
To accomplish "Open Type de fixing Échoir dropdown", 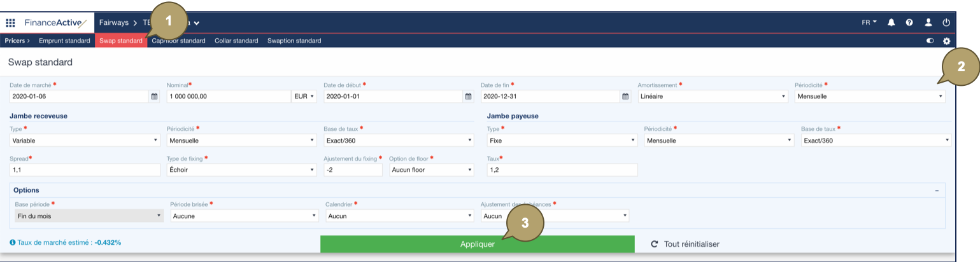I will 242,170.
